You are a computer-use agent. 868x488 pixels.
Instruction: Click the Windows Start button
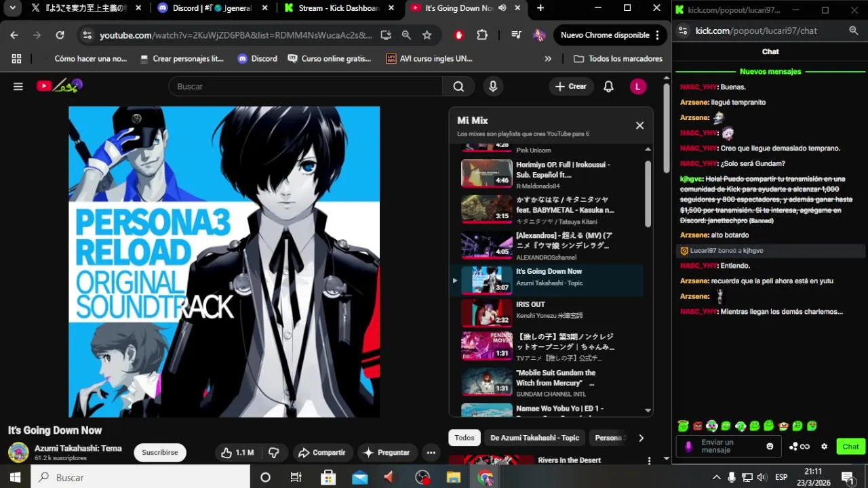click(15, 477)
